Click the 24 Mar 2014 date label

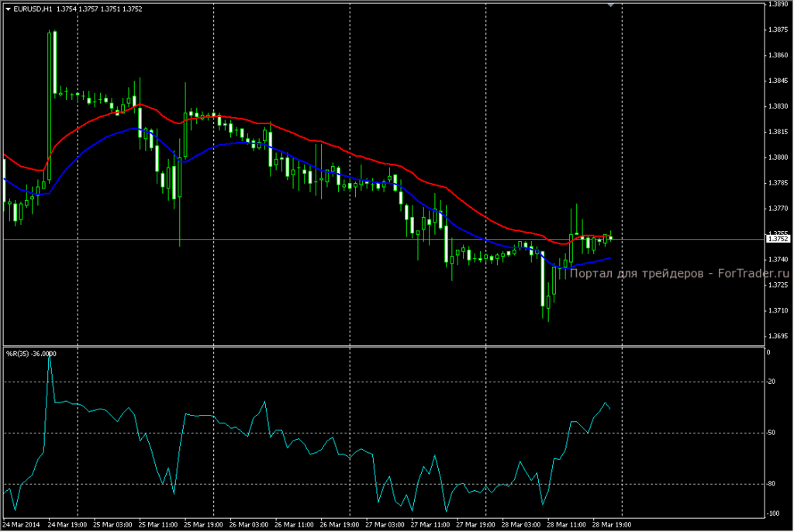pos(22,524)
